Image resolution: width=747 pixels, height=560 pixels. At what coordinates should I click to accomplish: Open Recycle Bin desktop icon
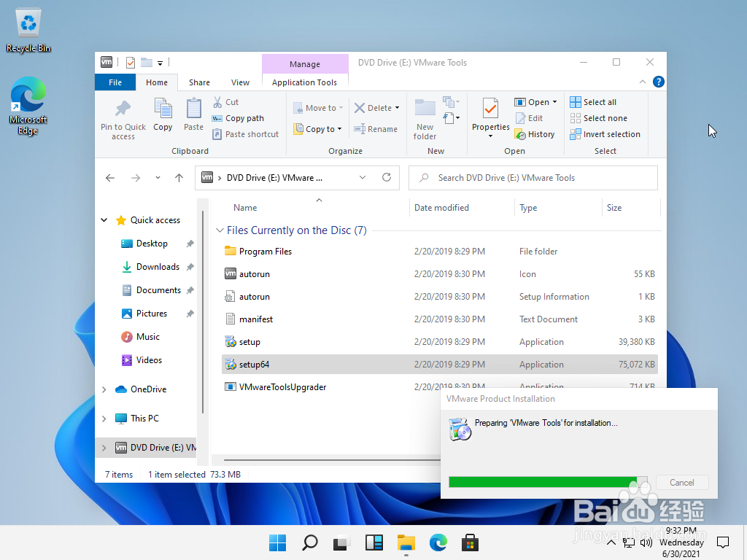(x=28, y=31)
